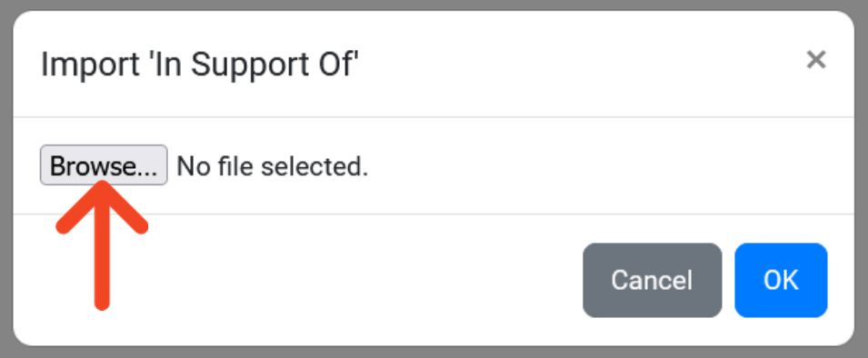Click the red arrow annotation
868x358 pixels.
coord(102,245)
